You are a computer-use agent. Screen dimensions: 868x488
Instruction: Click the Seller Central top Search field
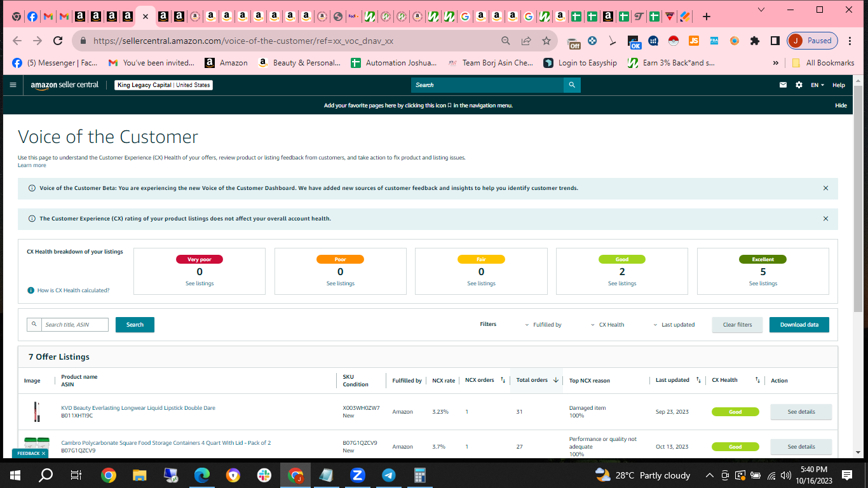[487, 85]
